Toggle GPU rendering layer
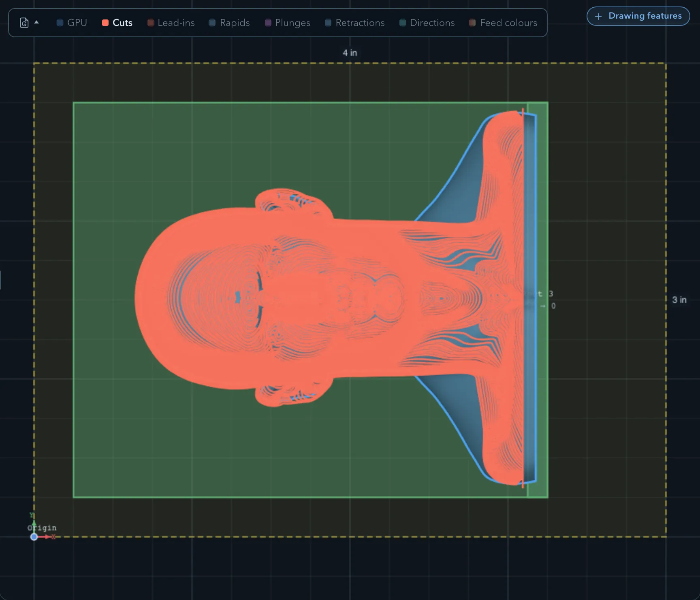Image resolution: width=700 pixels, height=600 pixels. click(x=72, y=23)
